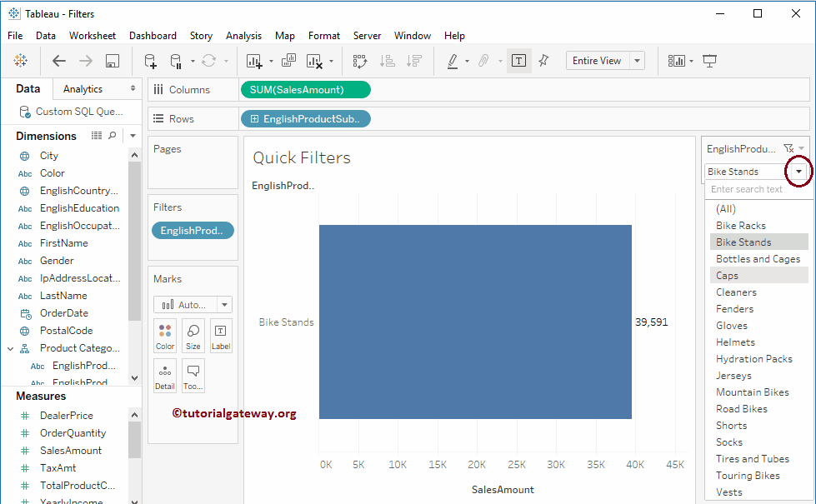Open the Format menu
Image resolution: width=816 pixels, height=504 pixels.
point(323,35)
